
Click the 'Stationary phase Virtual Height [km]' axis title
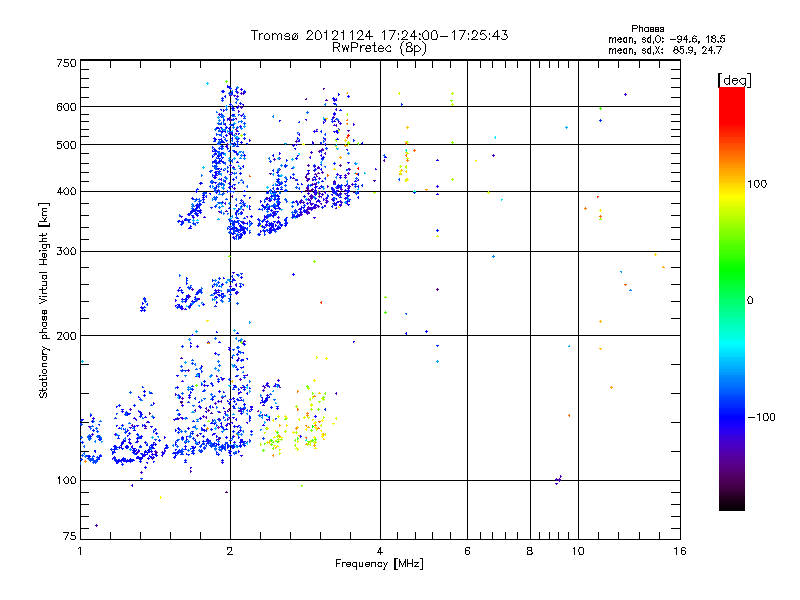(44, 300)
